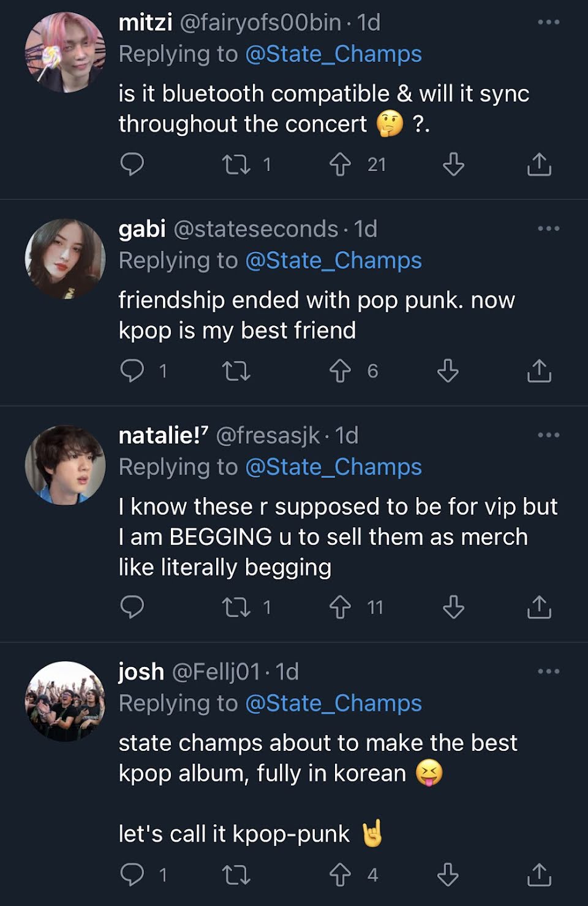Open @State_Champs link in mitzi's reply
Screen dimensions: 588x906
(x=333, y=54)
